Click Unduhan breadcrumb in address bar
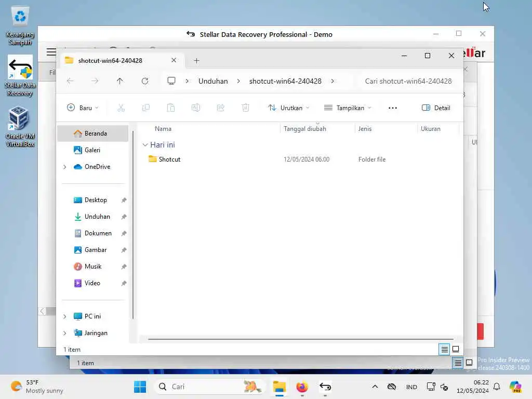The height and width of the screenshot is (399, 532). 213,81
